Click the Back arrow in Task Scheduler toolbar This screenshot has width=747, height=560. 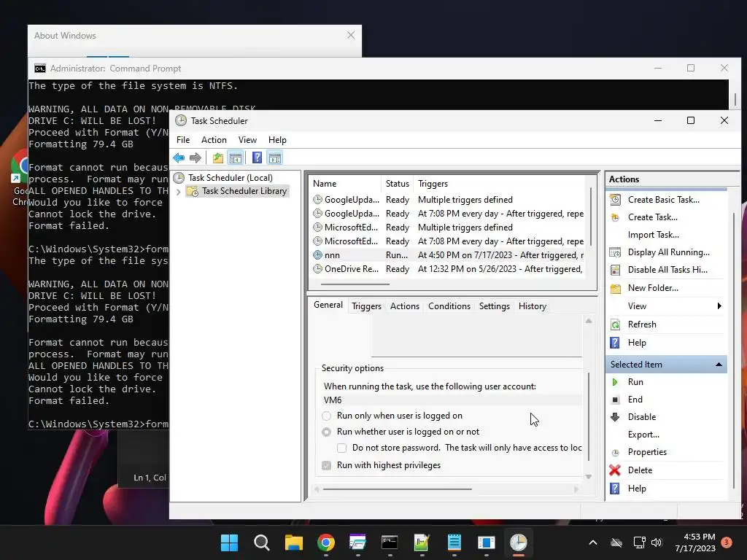[x=179, y=157]
